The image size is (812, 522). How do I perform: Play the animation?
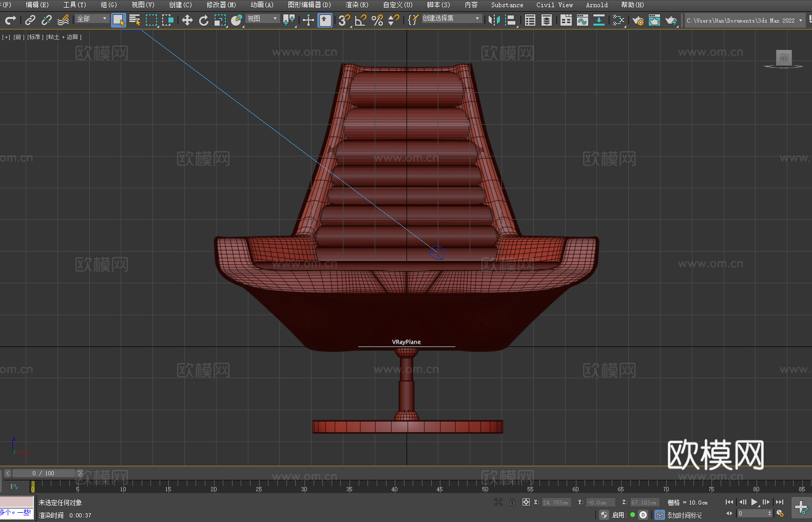coord(755,502)
